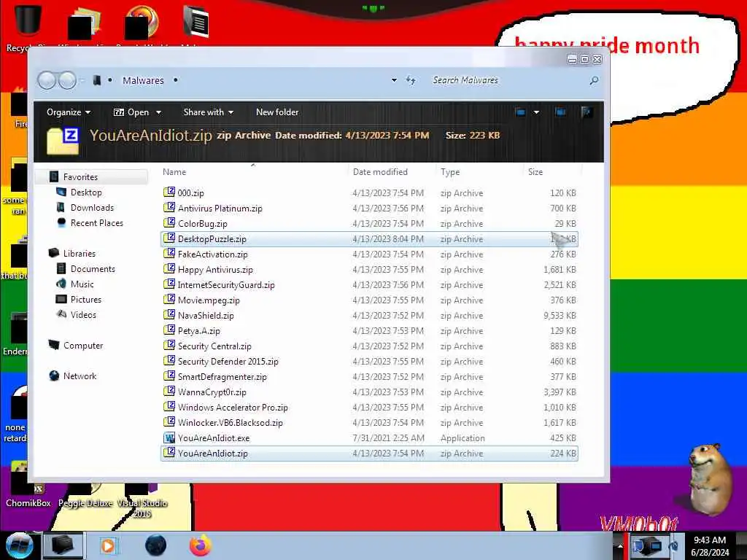Open Firefox from the taskbar
The height and width of the screenshot is (560, 747).
click(x=201, y=545)
